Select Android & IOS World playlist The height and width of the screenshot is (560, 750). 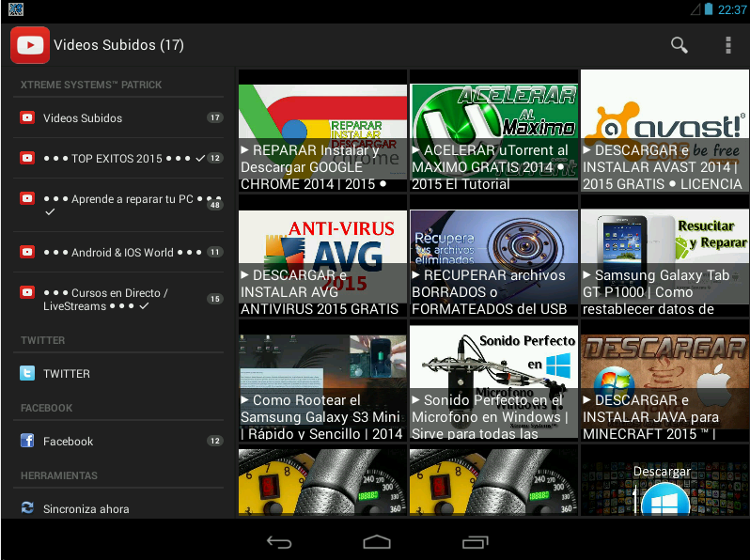click(118, 252)
